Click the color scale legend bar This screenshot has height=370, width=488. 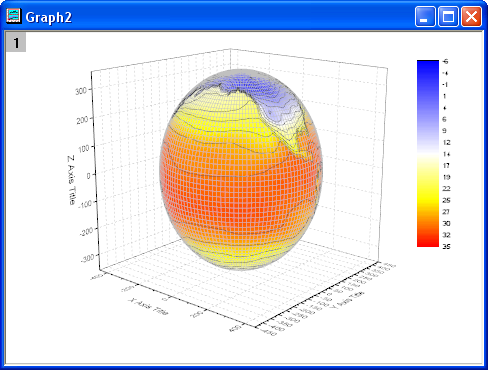tap(428, 153)
